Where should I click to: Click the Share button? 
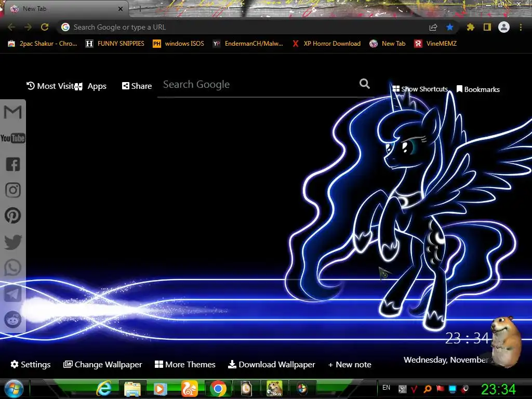137,86
